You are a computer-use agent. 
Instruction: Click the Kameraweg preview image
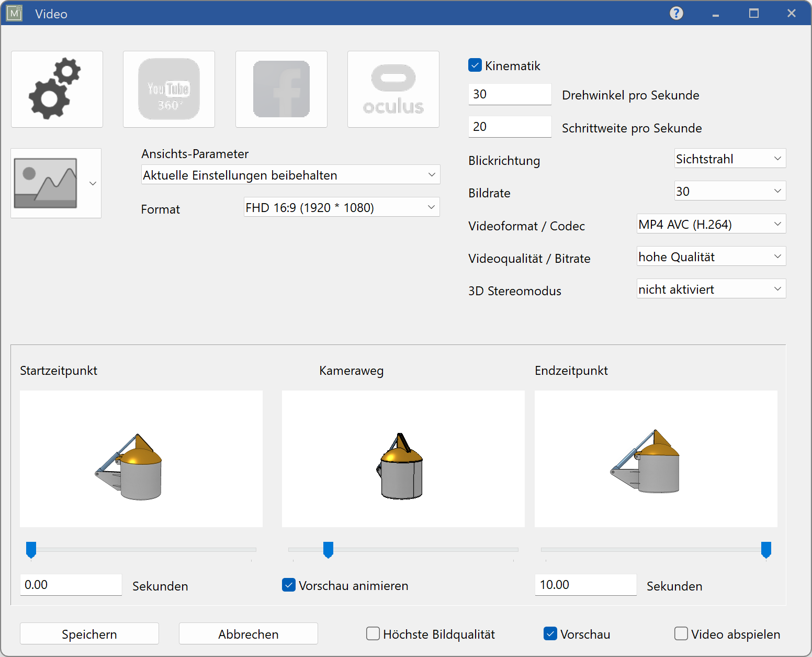[x=403, y=459]
